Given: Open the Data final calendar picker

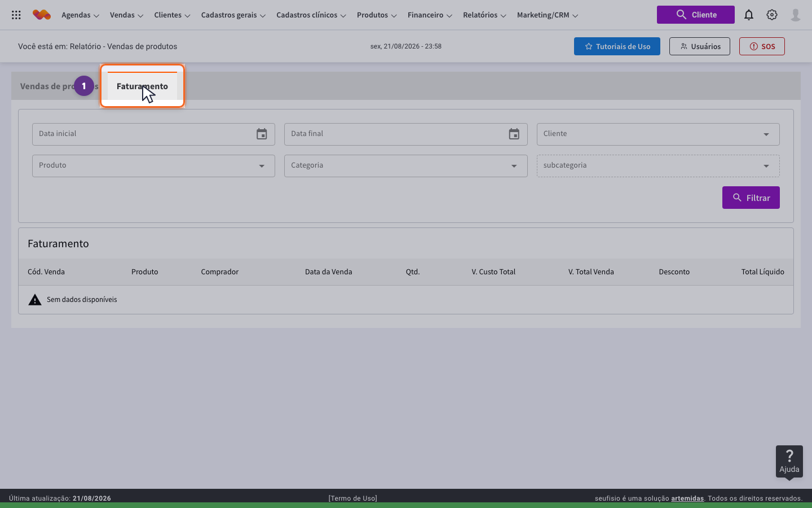Looking at the screenshot, I should click(x=514, y=134).
